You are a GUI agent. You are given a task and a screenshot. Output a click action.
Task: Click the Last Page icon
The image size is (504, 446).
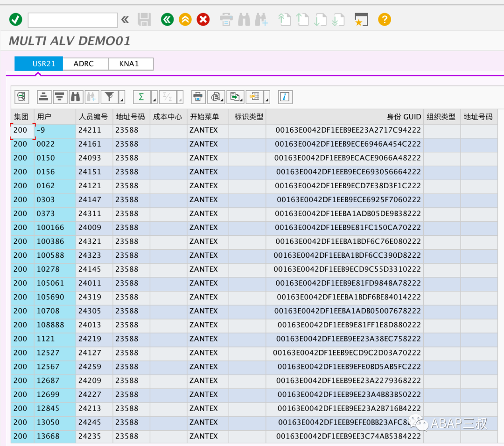(338, 20)
